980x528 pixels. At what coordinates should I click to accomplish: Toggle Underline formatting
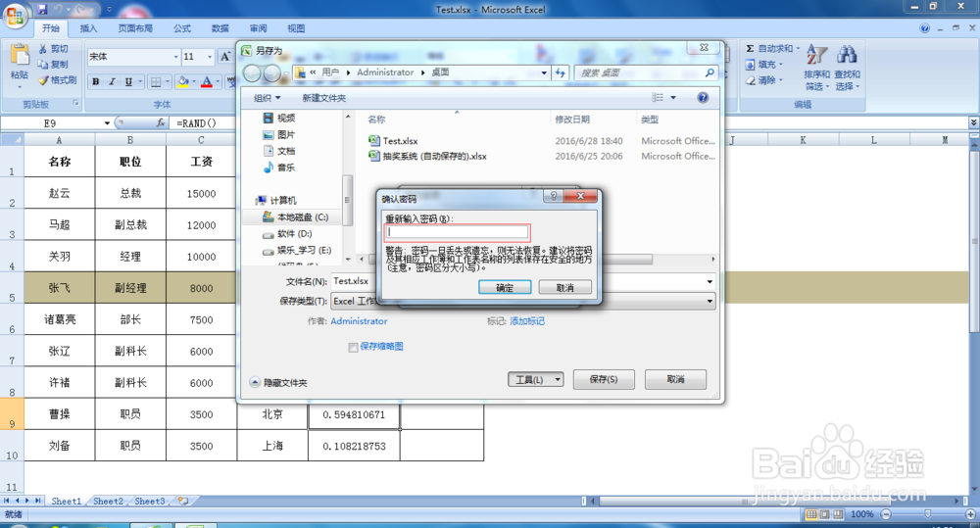128,81
